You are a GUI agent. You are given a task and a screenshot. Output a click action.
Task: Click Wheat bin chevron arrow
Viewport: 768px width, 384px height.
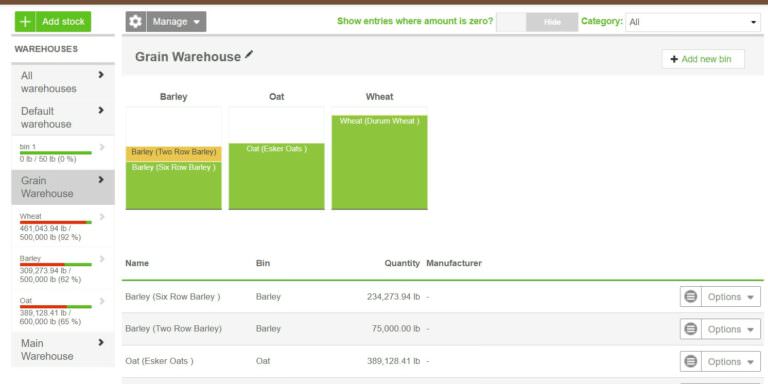[x=102, y=216]
